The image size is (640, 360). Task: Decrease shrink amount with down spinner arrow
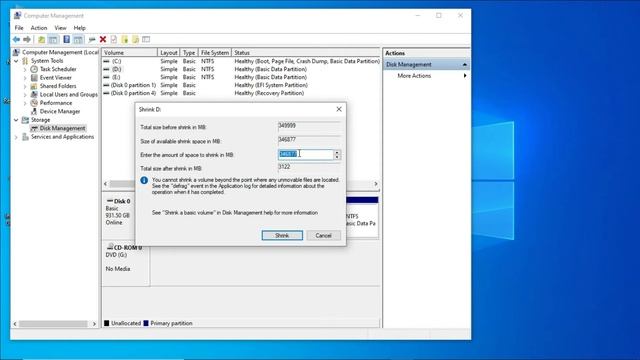(x=337, y=157)
